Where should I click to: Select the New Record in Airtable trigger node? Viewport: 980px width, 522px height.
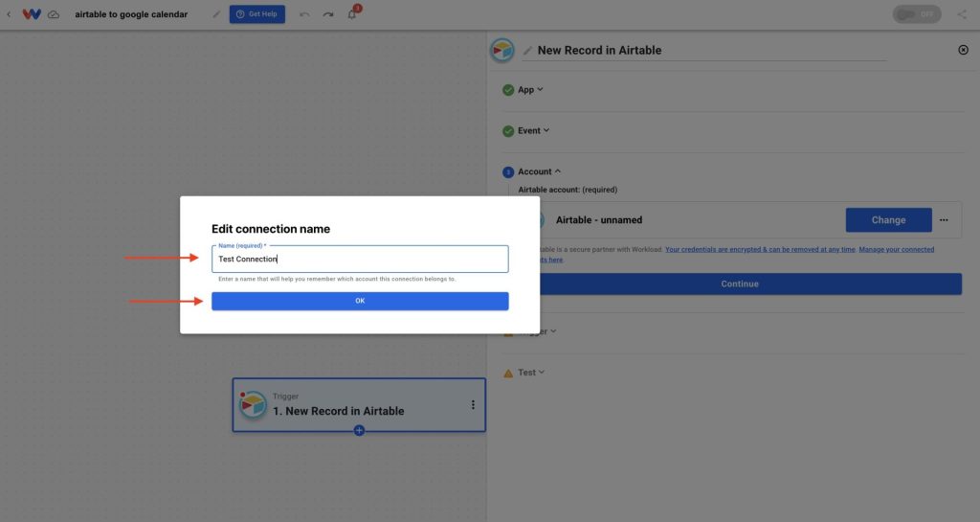[x=359, y=404]
